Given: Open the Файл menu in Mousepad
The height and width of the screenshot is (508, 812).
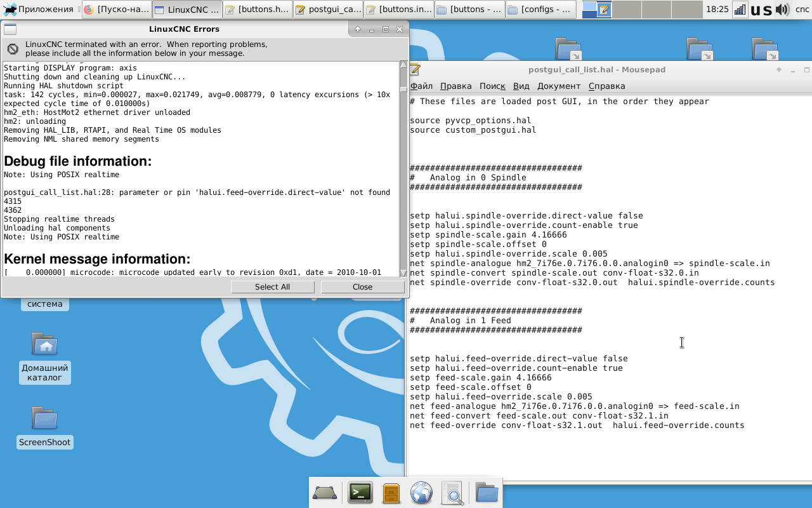Looking at the screenshot, I should click(x=421, y=86).
